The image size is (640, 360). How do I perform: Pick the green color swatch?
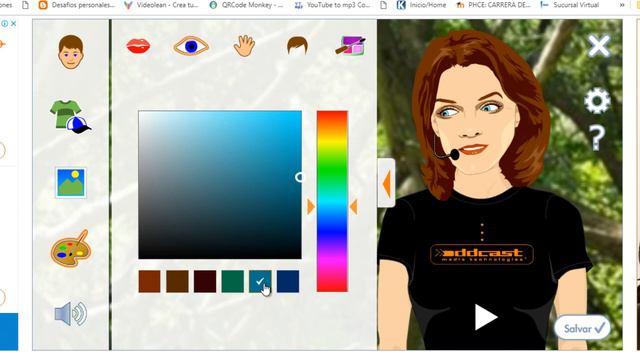pos(233,281)
